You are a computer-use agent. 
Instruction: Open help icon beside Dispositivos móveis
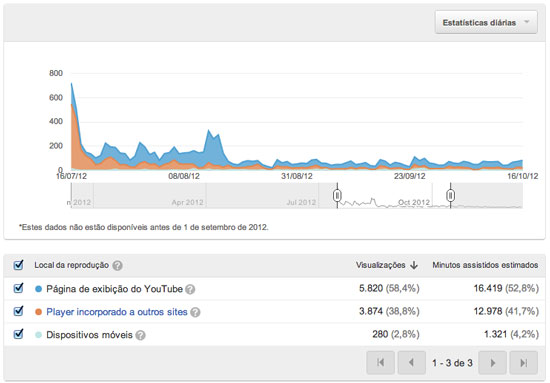point(140,335)
